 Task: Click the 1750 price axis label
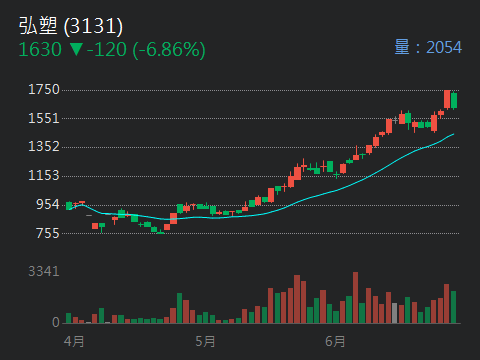(x=44, y=89)
